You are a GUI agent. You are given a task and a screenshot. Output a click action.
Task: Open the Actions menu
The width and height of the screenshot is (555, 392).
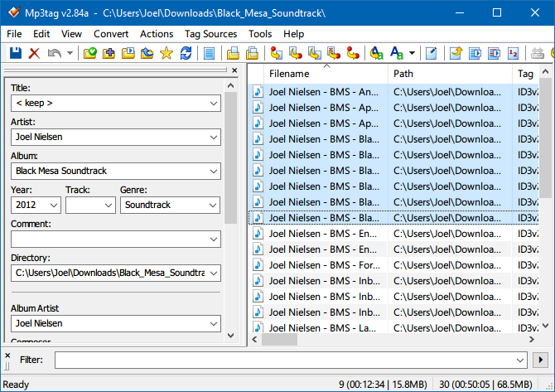157,34
